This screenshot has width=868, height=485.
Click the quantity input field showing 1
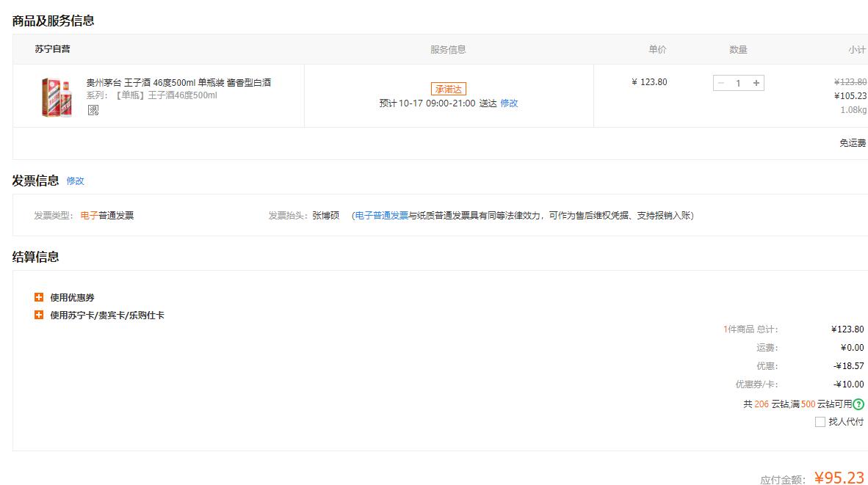(739, 83)
